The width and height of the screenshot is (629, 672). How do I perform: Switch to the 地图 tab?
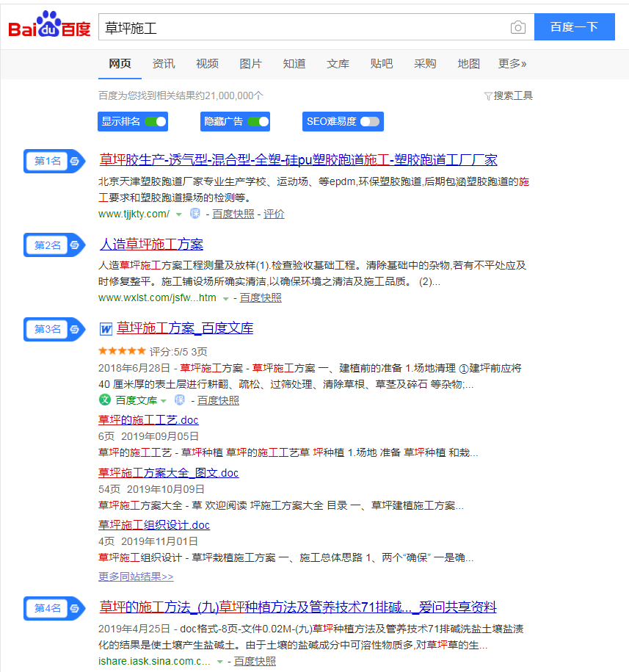coord(468,64)
